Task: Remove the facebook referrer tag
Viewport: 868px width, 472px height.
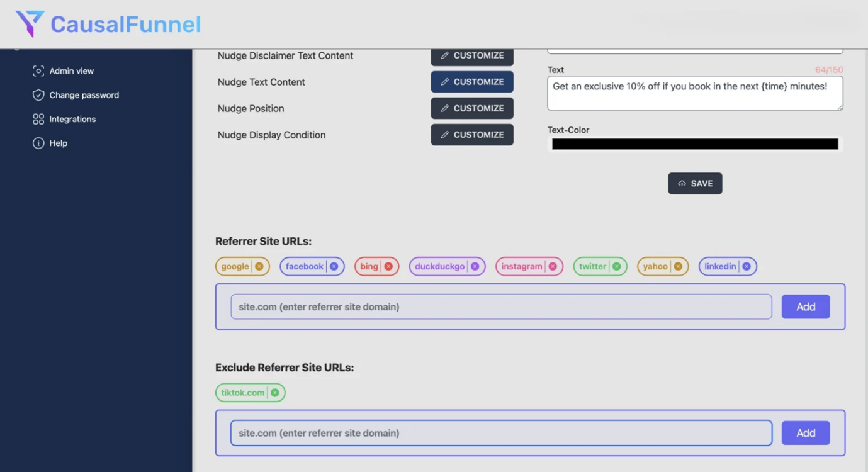Action: tap(334, 266)
